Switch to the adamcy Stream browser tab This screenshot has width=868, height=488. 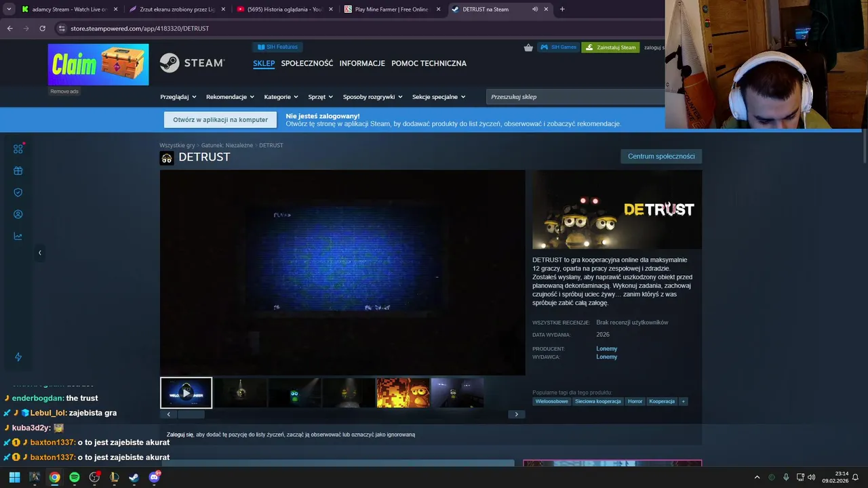tap(70, 9)
